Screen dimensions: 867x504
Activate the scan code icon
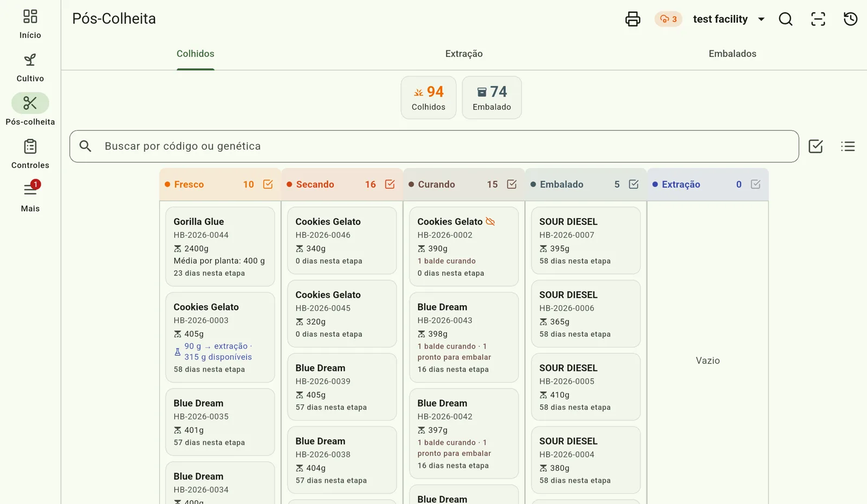pos(818,19)
